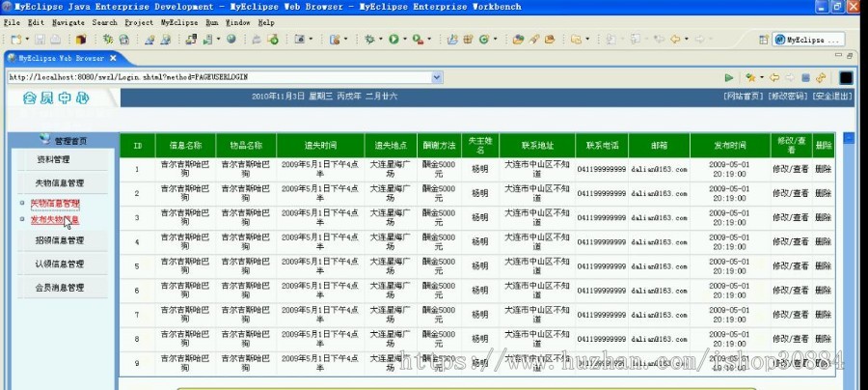The width and height of the screenshot is (868, 390).
Task: Expand the URL address history dropdown
Action: pyautogui.click(x=436, y=77)
